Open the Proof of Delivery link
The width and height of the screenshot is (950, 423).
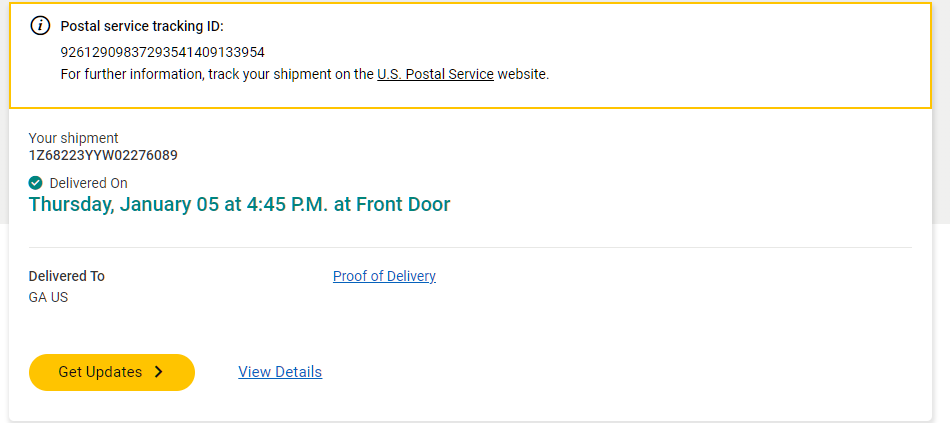[384, 276]
